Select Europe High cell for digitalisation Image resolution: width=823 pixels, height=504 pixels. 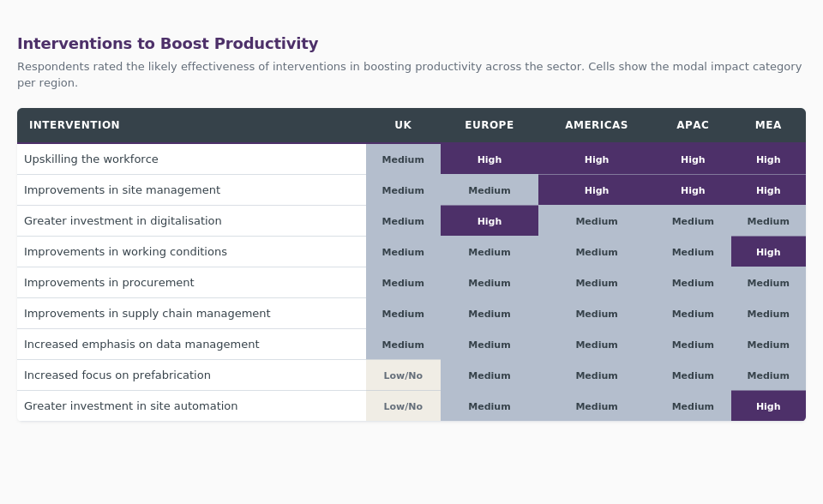[x=490, y=221]
